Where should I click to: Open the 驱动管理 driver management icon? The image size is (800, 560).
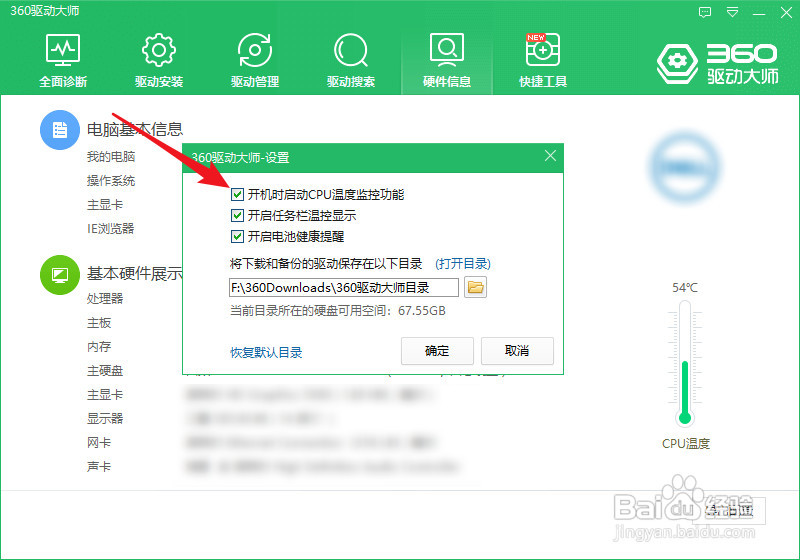pos(255,50)
